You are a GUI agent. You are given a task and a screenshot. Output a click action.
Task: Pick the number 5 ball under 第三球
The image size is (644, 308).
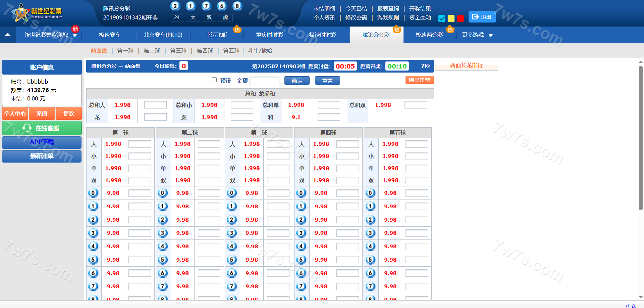click(x=232, y=260)
